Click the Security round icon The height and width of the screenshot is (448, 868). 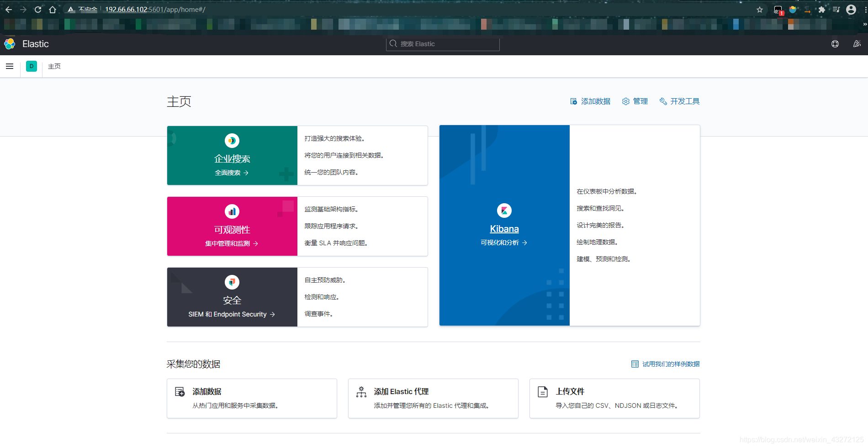pyautogui.click(x=232, y=282)
